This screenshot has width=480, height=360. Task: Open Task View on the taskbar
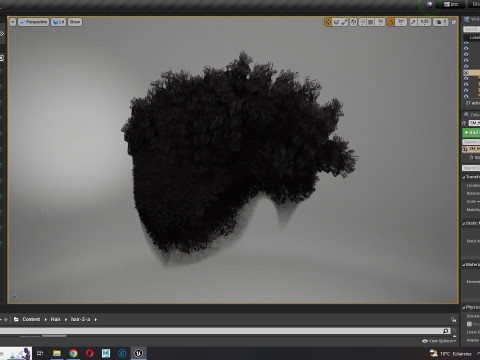pos(40,353)
